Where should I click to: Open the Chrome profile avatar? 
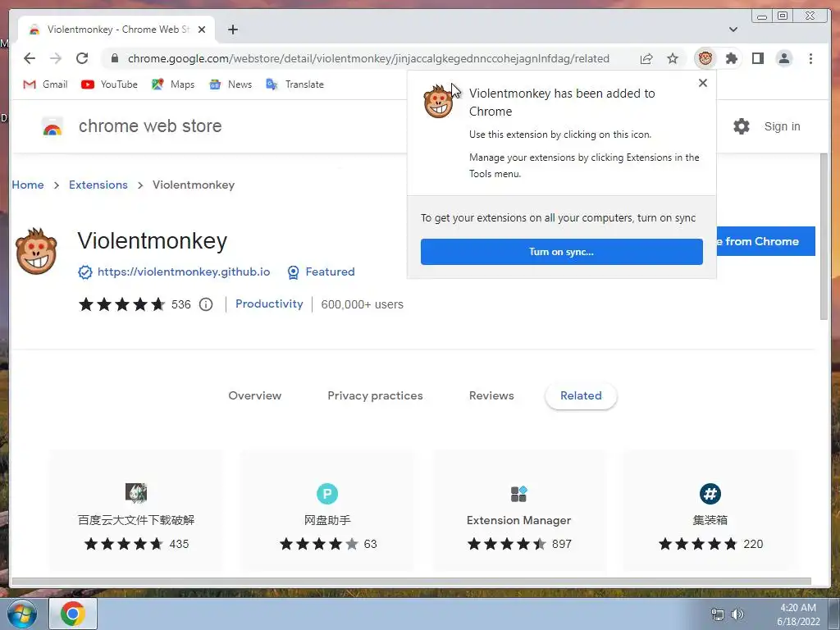pyautogui.click(x=783, y=58)
